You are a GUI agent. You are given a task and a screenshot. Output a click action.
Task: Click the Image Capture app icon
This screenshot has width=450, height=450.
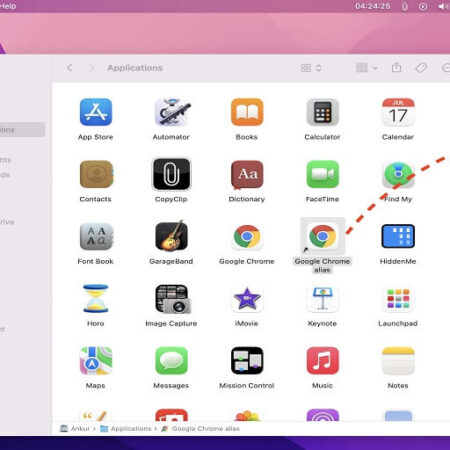click(x=173, y=299)
